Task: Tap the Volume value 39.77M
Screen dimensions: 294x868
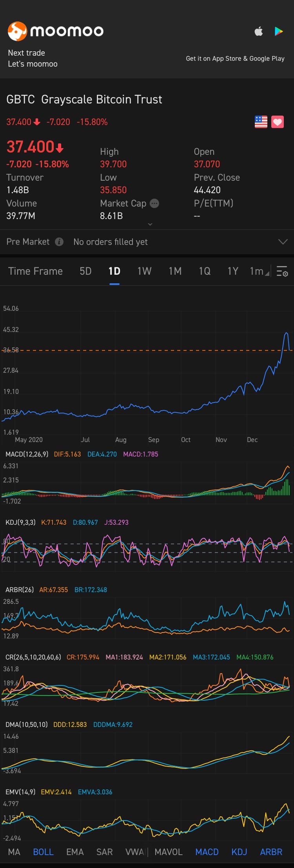Action: pos(21,216)
